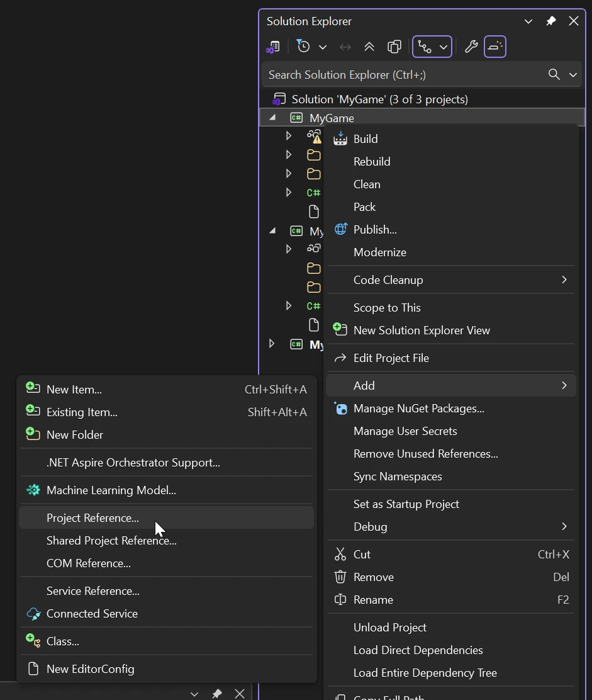Collapse the MyGame project node

click(272, 118)
